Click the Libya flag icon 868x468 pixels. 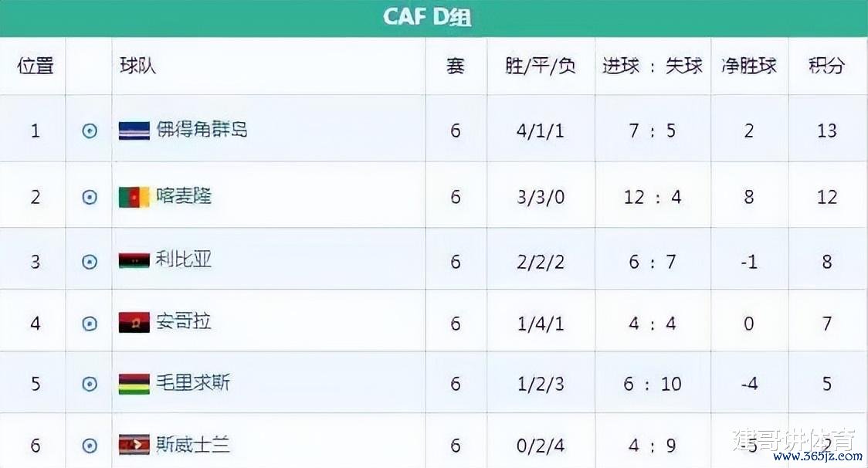pos(134,260)
